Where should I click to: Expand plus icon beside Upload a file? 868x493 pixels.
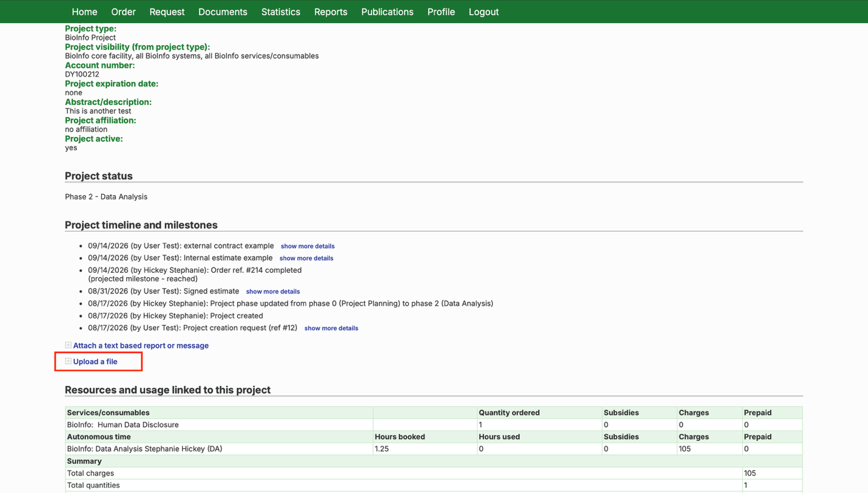click(x=69, y=361)
